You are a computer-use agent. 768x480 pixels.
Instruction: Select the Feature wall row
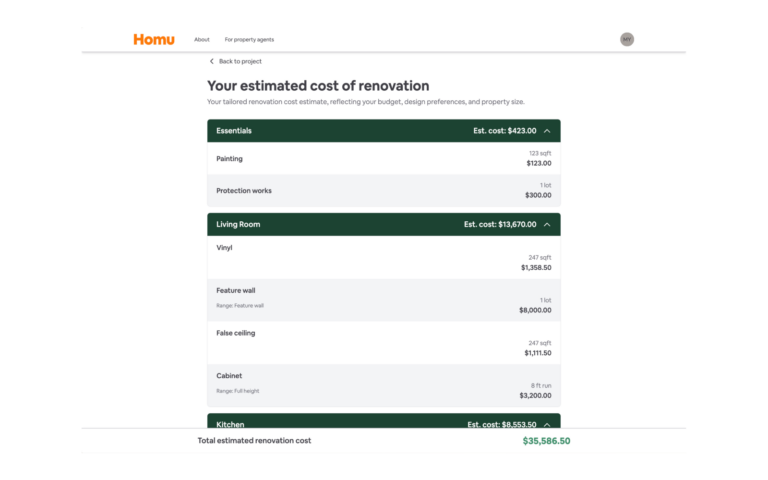pyautogui.click(x=384, y=300)
